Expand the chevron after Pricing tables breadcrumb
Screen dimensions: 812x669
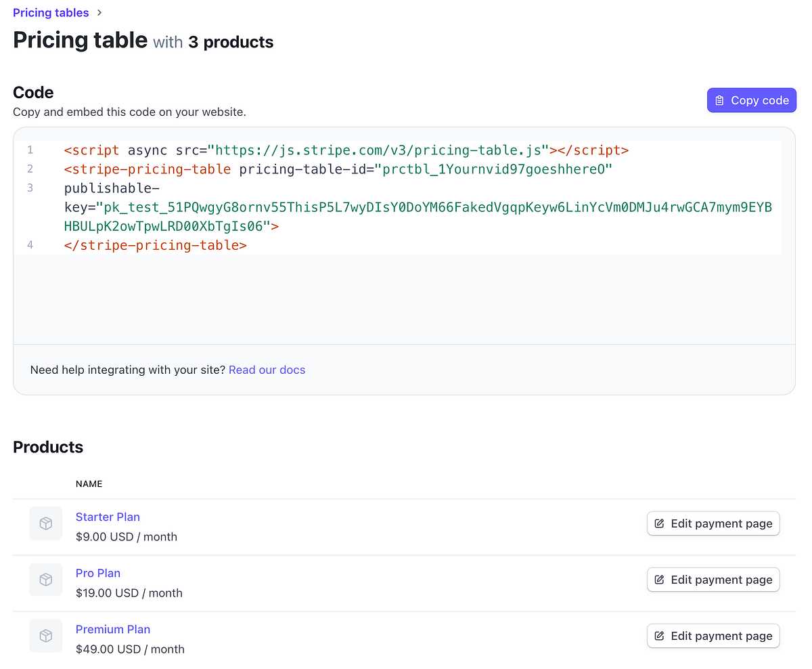99,12
